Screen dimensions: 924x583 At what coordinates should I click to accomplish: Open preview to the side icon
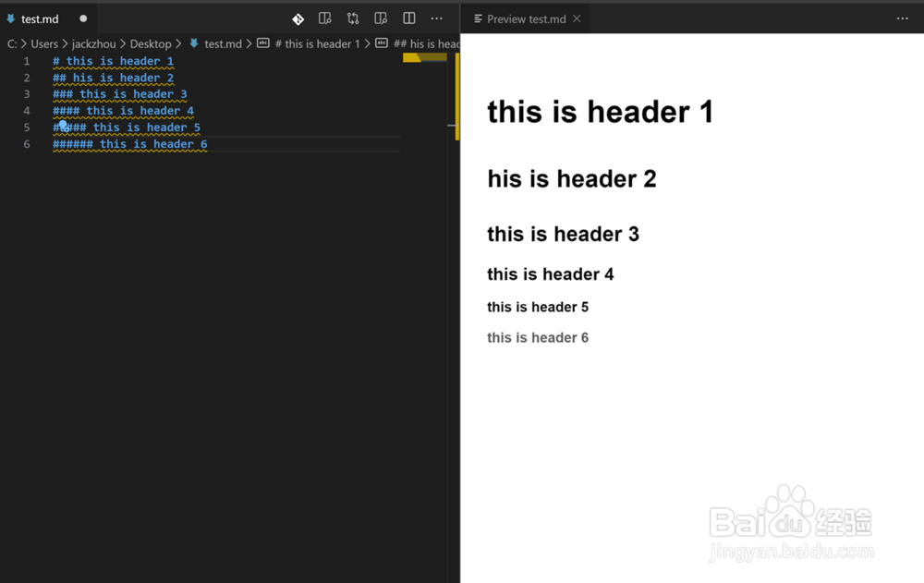point(324,18)
